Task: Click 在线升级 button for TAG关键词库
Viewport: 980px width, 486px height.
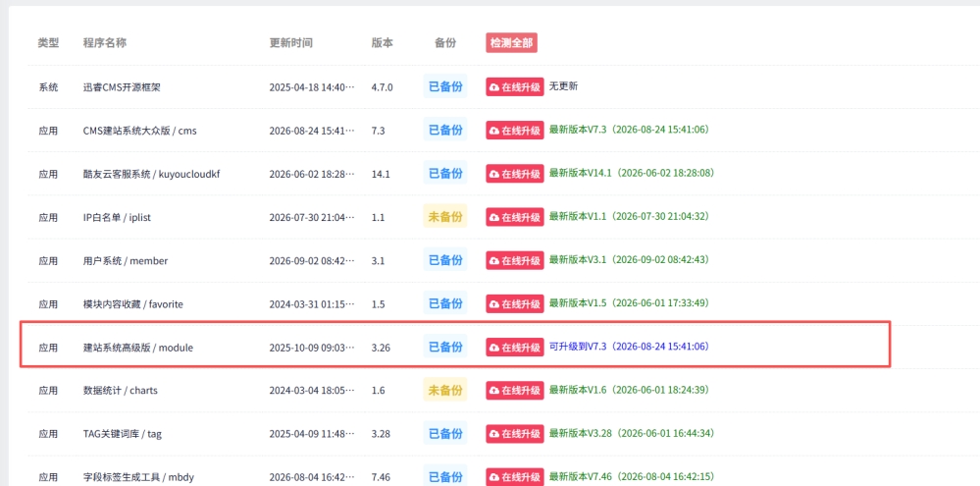Action: 514,433
